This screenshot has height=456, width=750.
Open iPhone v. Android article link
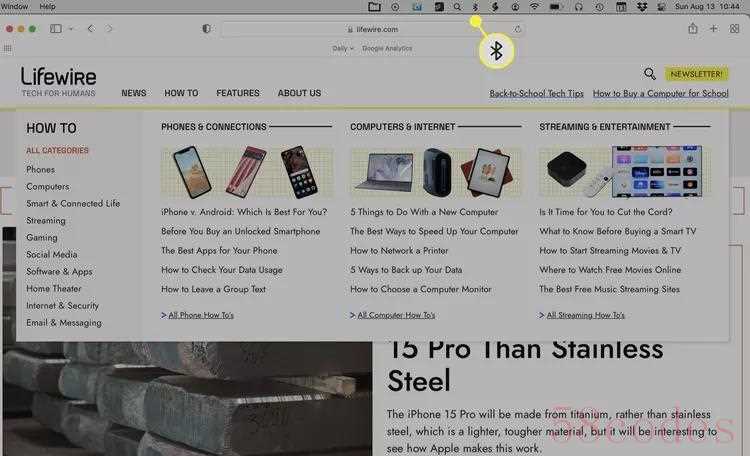244,212
